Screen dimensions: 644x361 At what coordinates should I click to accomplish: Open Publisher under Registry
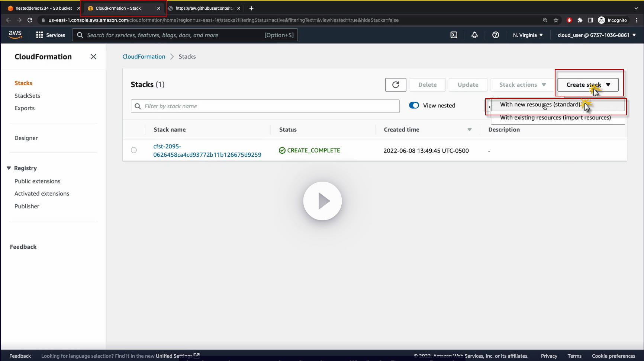click(x=27, y=206)
